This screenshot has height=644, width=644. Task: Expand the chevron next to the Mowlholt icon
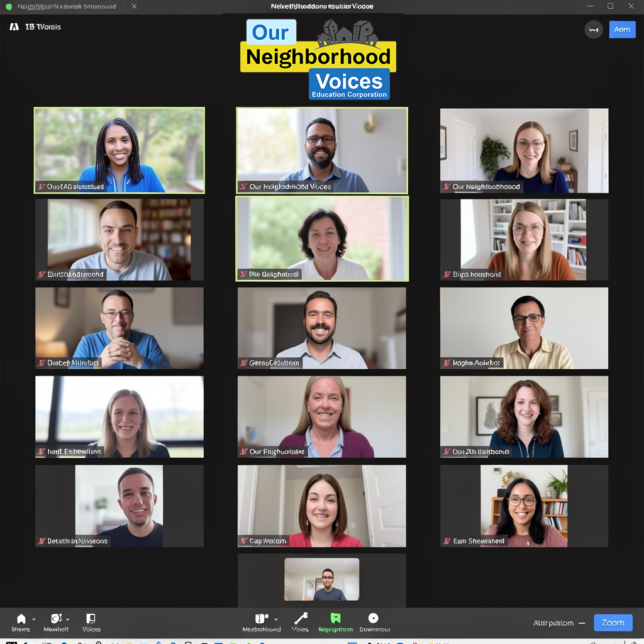pyautogui.click(x=68, y=619)
